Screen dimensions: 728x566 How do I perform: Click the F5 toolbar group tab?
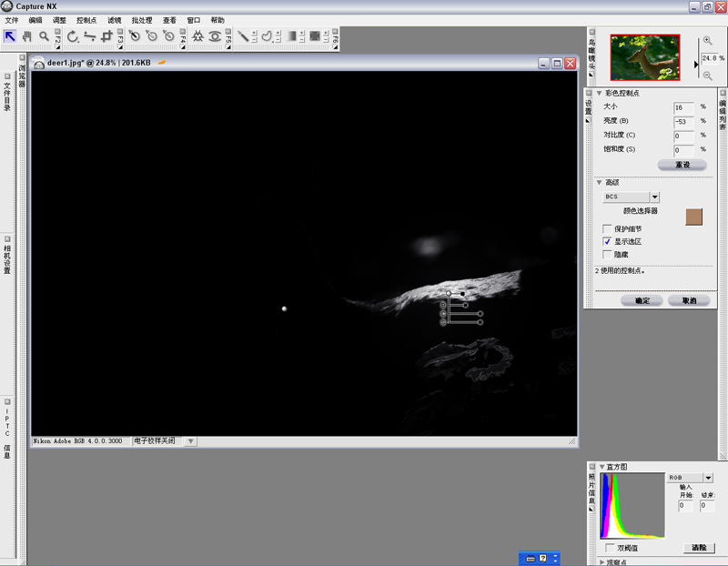[x=228, y=38]
